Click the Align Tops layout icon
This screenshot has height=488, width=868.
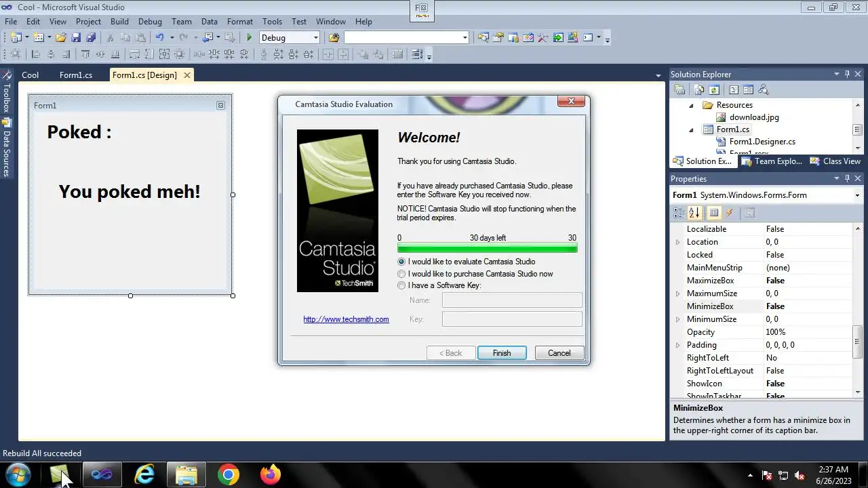coord(85,54)
